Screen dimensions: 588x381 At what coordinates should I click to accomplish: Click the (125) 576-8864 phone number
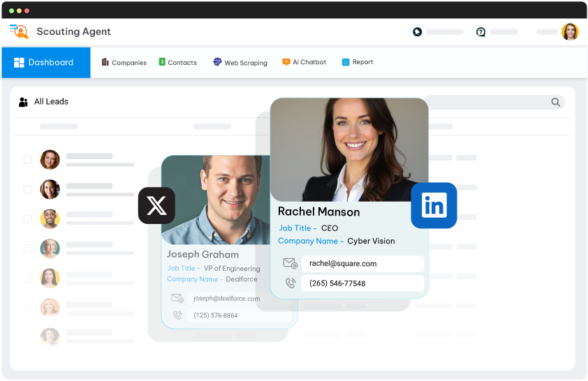(216, 315)
